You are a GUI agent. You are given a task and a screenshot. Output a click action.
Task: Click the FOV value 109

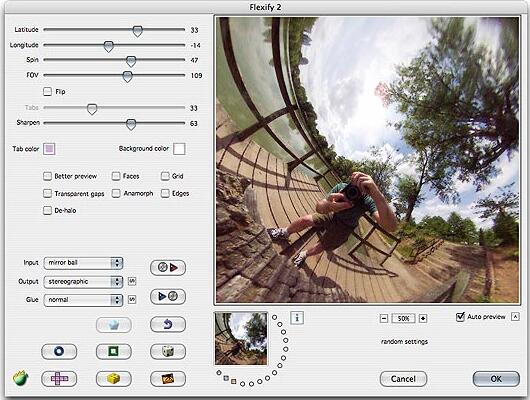click(196, 75)
